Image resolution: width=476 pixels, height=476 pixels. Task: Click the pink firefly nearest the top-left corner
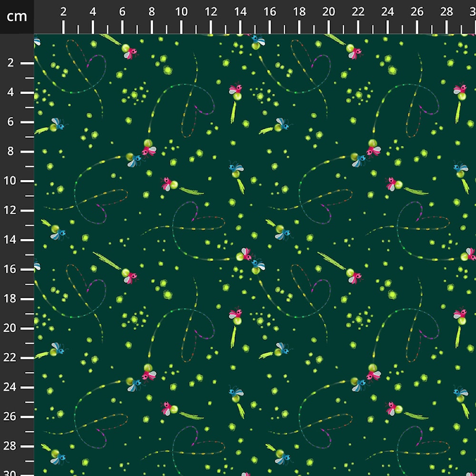click(129, 51)
